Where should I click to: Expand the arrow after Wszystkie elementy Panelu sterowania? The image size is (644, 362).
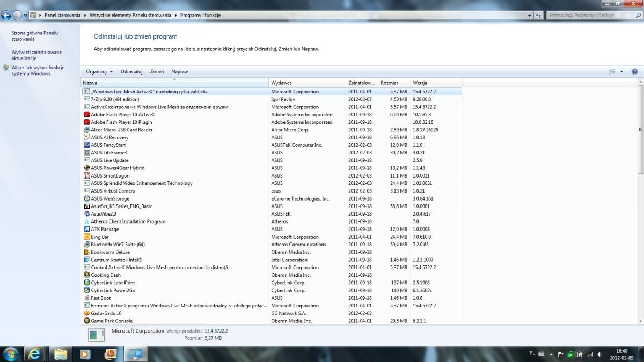(x=175, y=16)
